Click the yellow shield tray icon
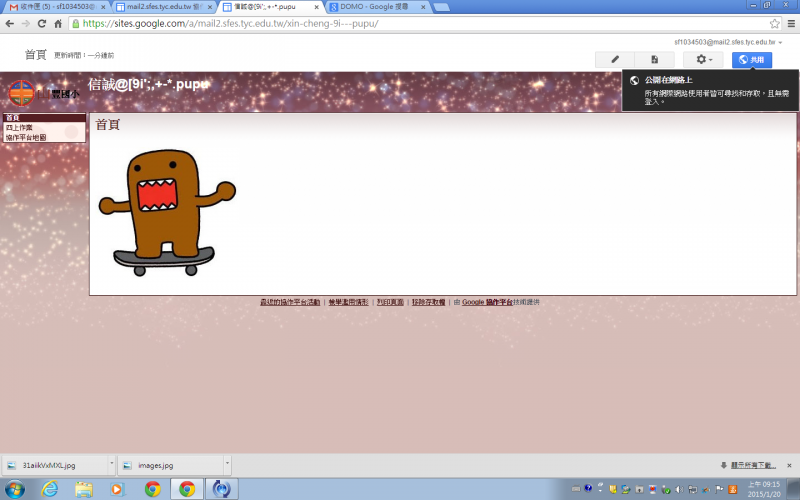Image resolution: width=800 pixels, height=500 pixels. (613, 489)
